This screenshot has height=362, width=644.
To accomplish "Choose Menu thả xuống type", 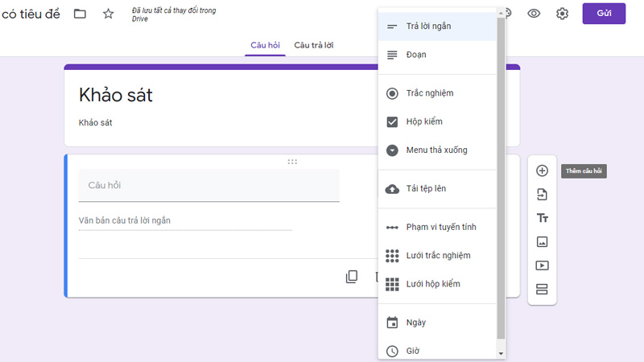I will click(437, 150).
